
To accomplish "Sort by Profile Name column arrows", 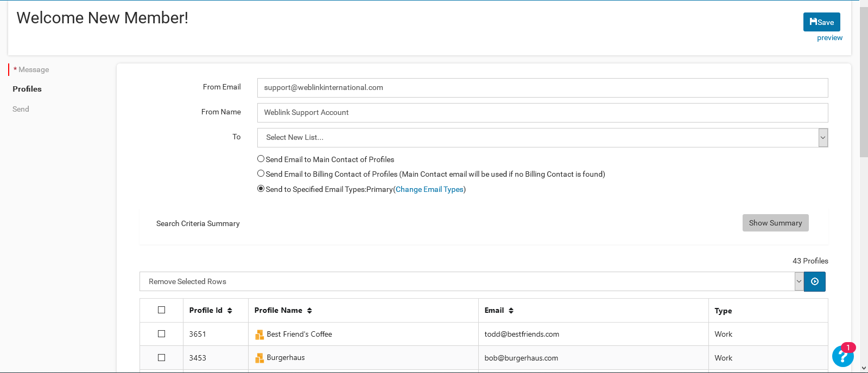I will click(309, 311).
